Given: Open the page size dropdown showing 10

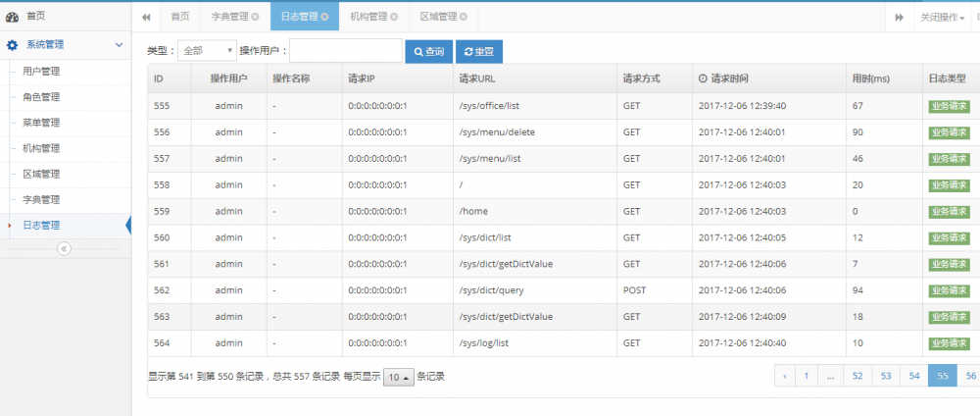Looking at the screenshot, I should (399, 377).
